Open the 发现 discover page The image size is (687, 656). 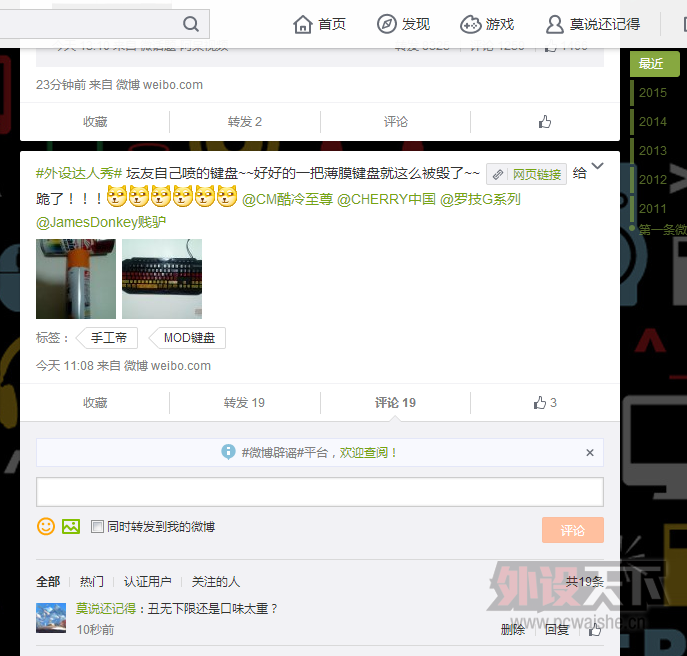(x=404, y=24)
